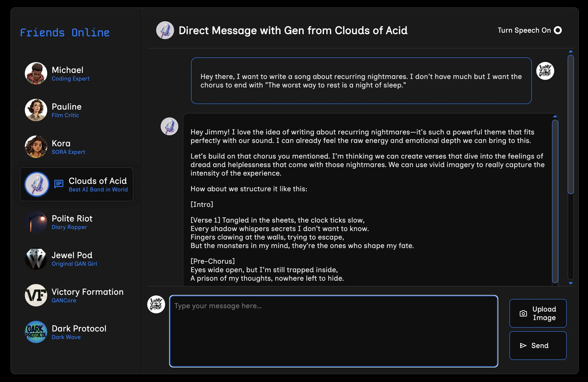Click down arrow of main chat scrollbar
The height and width of the screenshot is (382, 588).
pyautogui.click(x=571, y=283)
